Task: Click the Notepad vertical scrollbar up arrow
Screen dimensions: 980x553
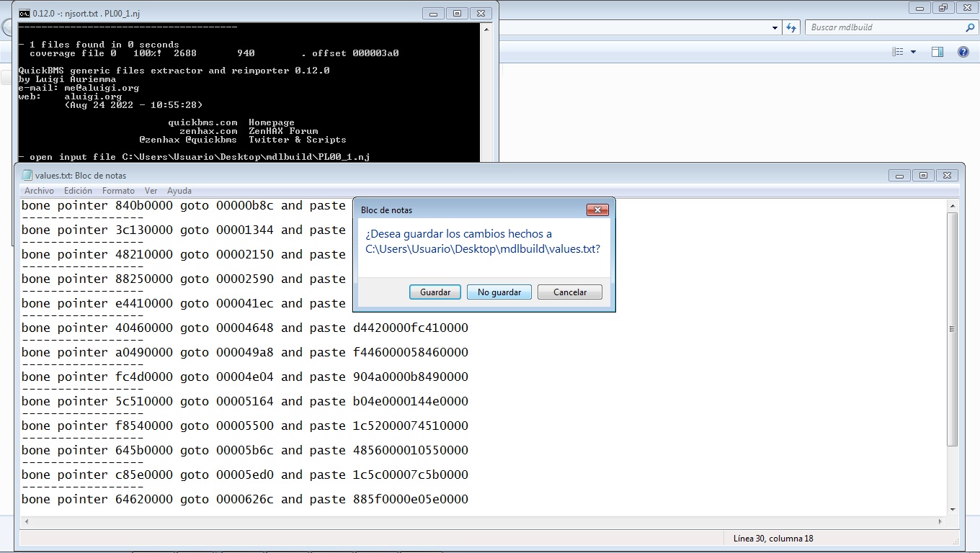Action: click(953, 206)
